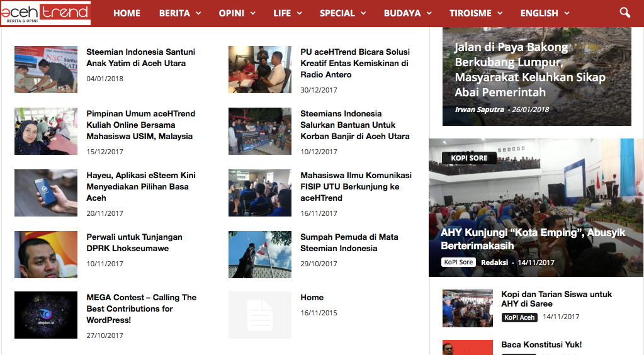Expand the BUDAYA dropdown arrow
The height and width of the screenshot is (355, 644).
429,13
